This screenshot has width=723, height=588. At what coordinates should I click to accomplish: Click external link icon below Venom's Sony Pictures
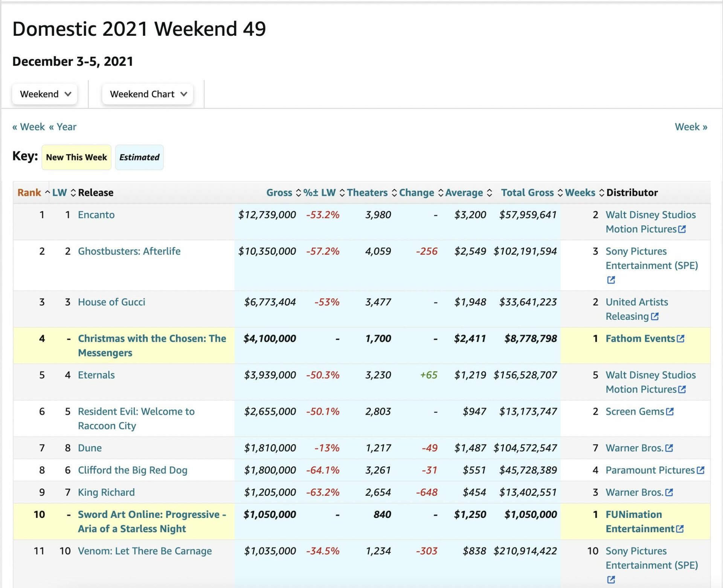[611, 579]
